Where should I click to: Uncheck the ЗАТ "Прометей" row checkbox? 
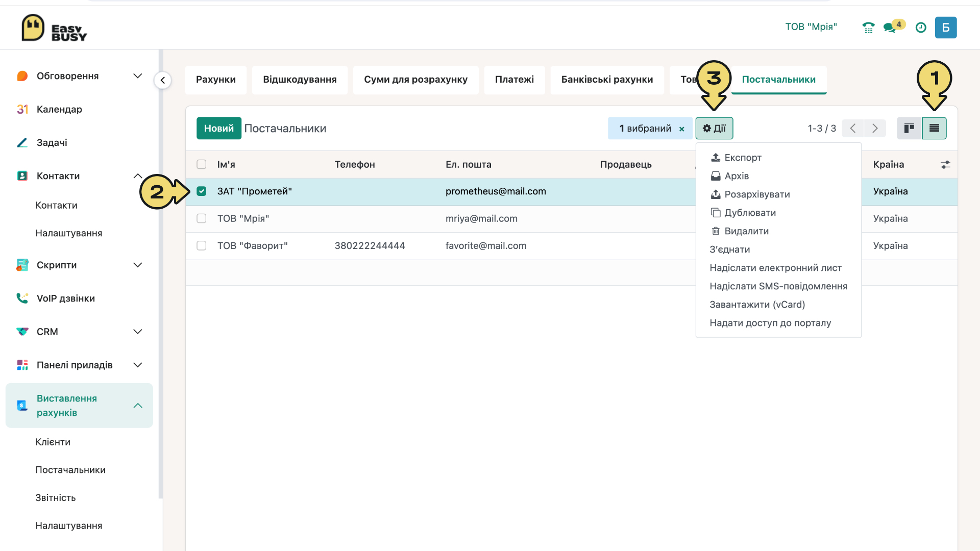[x=202, y=191]
